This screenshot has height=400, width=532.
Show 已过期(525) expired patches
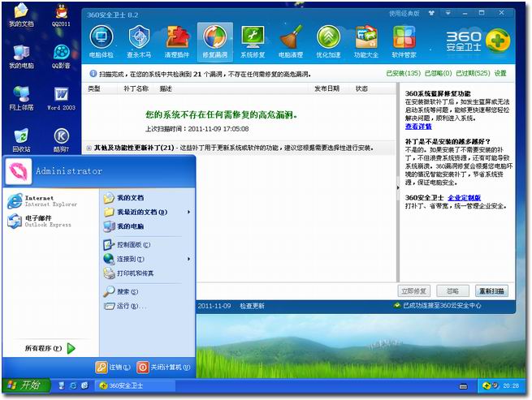tap(473, 73)
